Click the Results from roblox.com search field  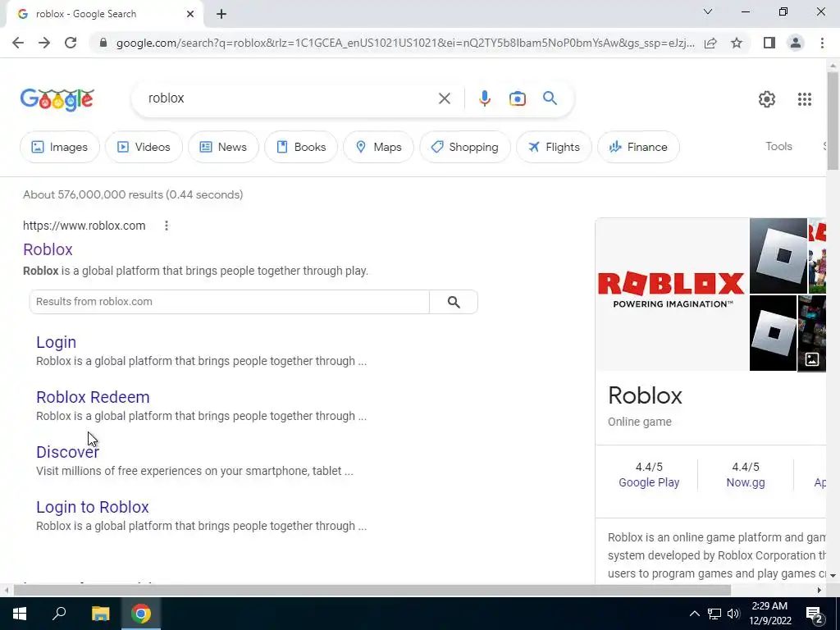pos(230,302)
